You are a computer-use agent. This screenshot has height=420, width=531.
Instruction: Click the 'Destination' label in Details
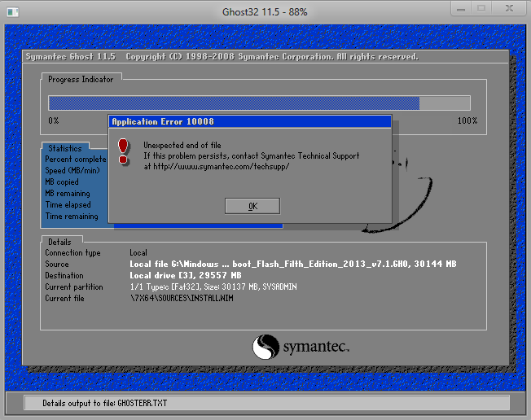tap(64, 275)
